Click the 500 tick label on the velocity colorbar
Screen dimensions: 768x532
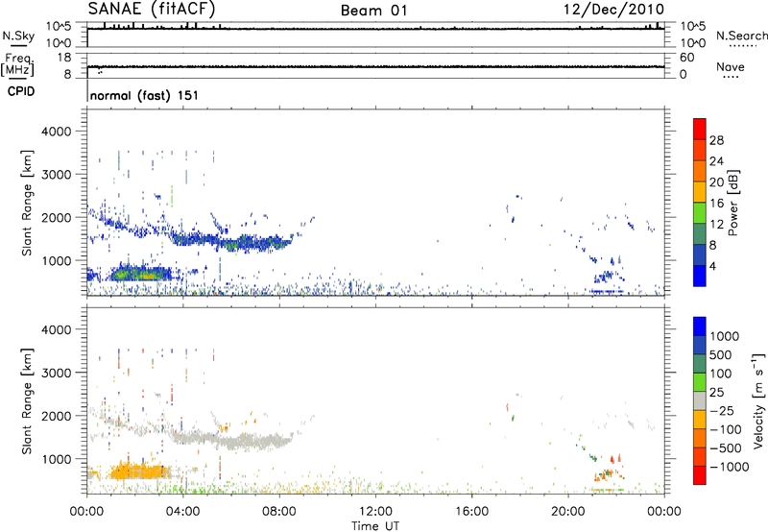point(721,354)
